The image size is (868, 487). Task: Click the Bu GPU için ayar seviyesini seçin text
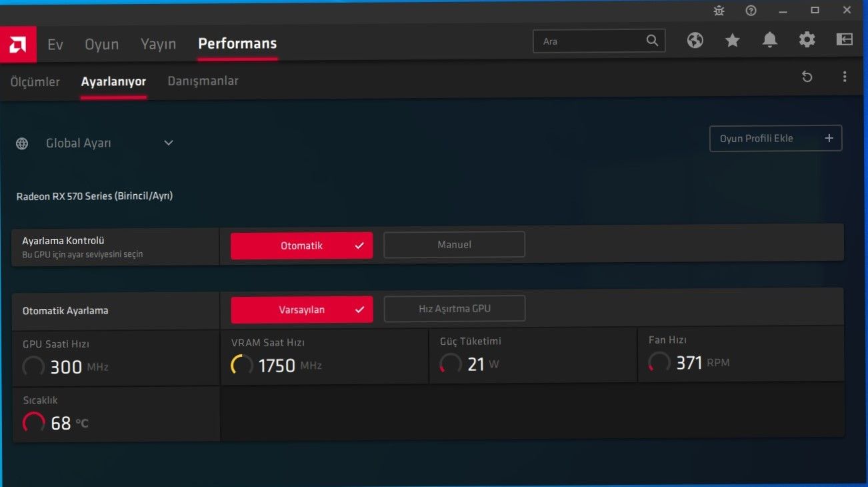83,254
